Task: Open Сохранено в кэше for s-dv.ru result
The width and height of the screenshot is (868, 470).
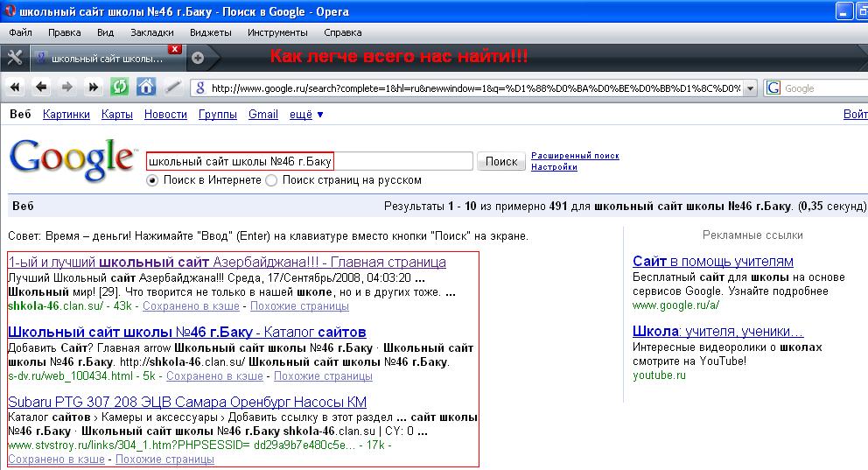Action: pos(214,375)
